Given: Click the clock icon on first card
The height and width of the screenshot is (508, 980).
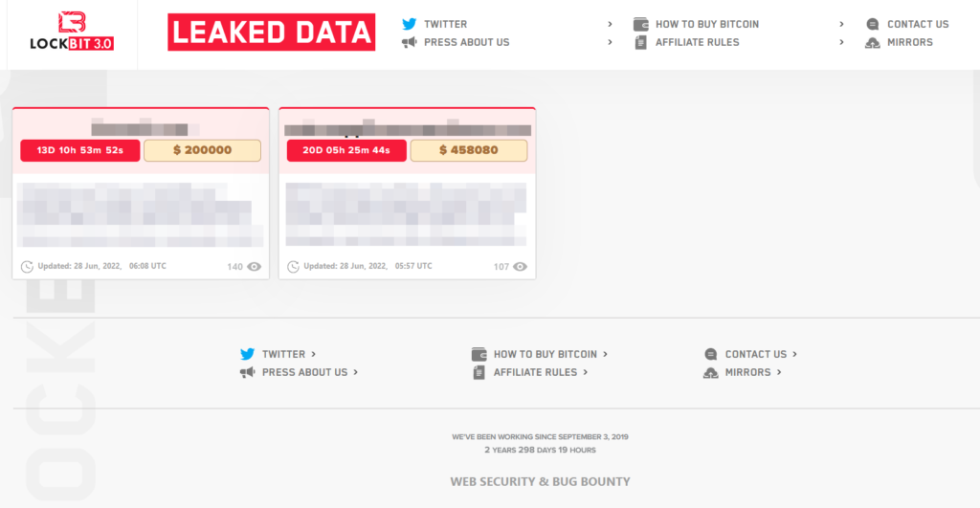Looking at the screenshot, I should (27, 267).
